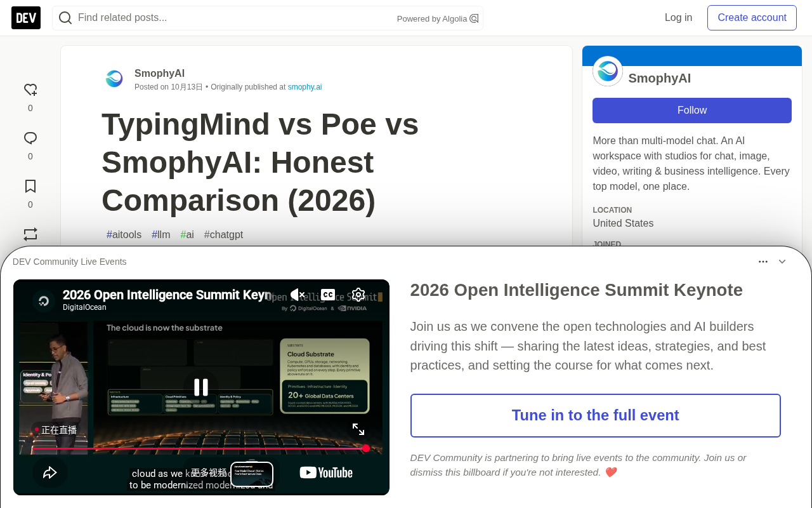Open DigitalOcean channel icon on video
Screen dimensions: 812x508
click(x=44, y=300)
